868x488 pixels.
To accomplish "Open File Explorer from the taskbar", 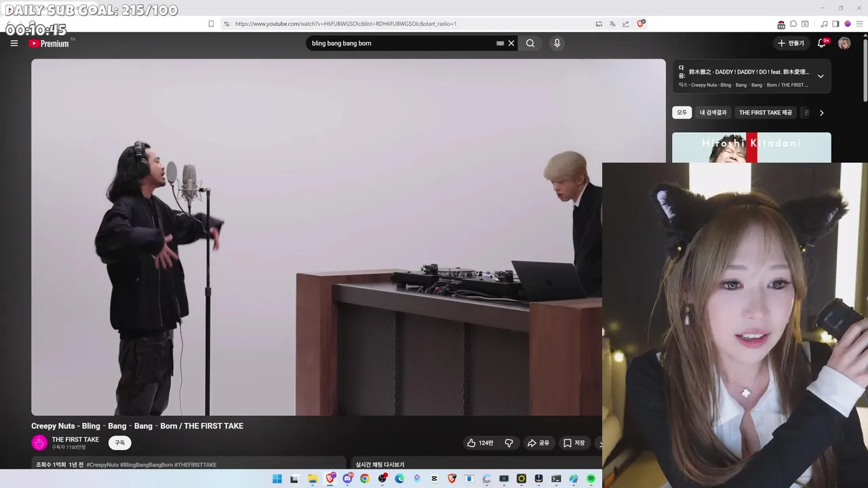I will tap(313, 479).
